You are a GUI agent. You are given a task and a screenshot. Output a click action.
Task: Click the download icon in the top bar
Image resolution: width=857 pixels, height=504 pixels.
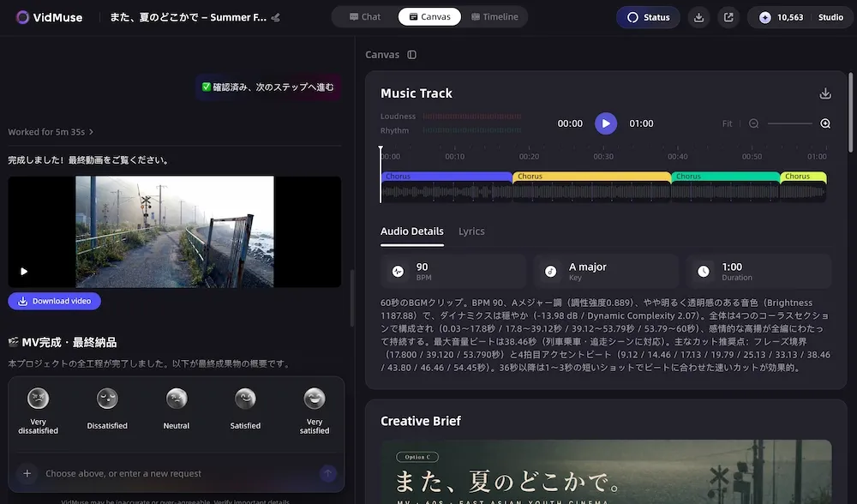pyautogui.click(x=698, y=17)
